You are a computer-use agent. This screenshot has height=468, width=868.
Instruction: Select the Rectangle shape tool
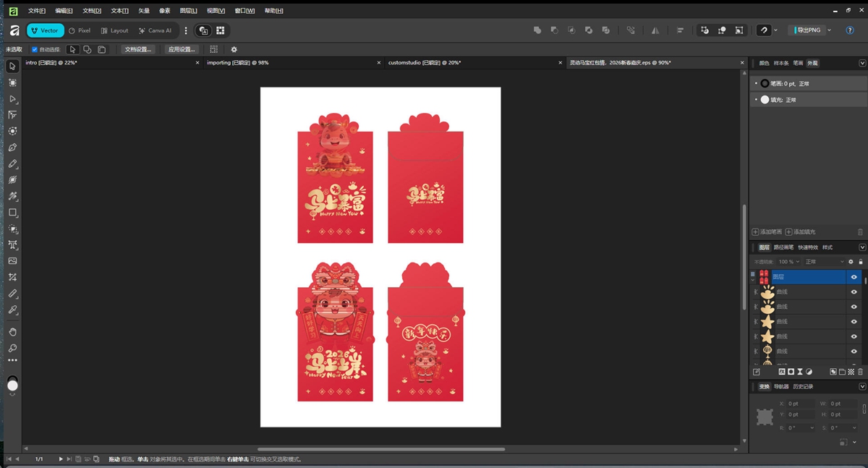(12, 213)
